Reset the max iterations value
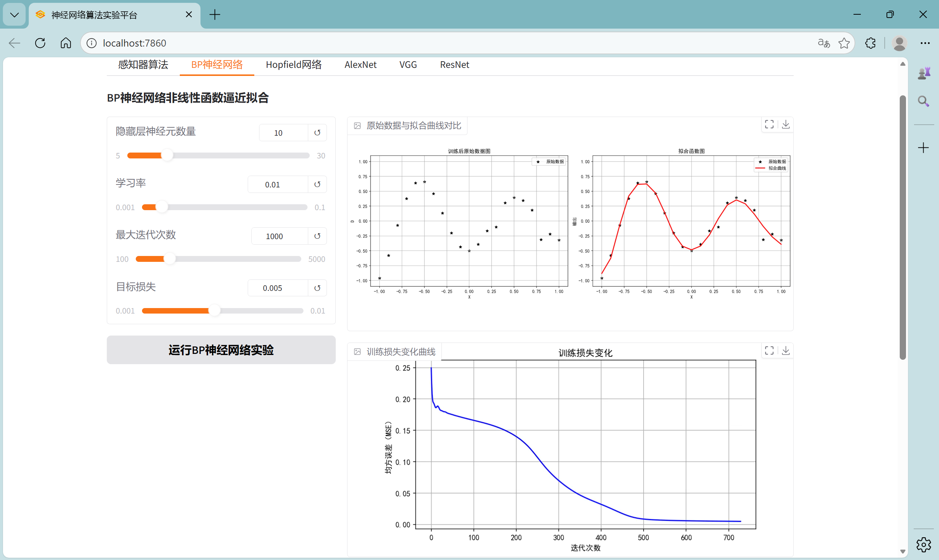This screenshot has width=939, height=560. pos(317,236)
